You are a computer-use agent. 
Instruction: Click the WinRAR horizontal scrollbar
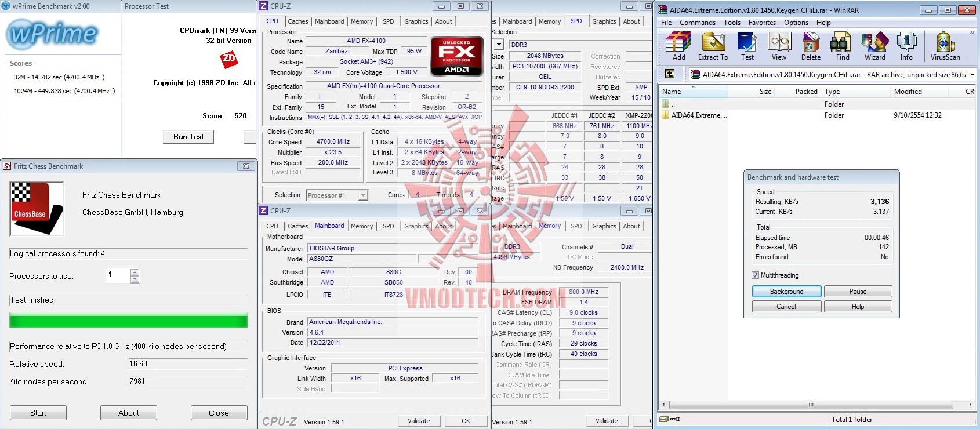pyautogui.click(x=811, y=405)
